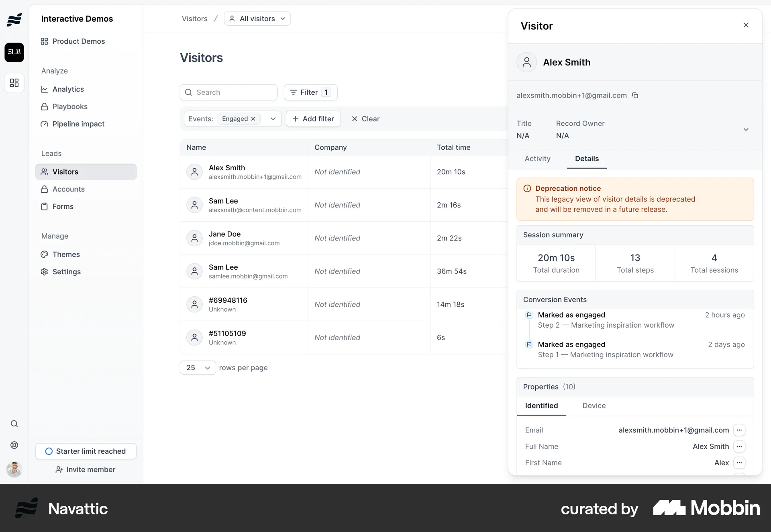The height and width of the screenshot is (532, 771).
Task: Click the profile avatar at sidebar bottom
Action: click(x=14, y=469)
